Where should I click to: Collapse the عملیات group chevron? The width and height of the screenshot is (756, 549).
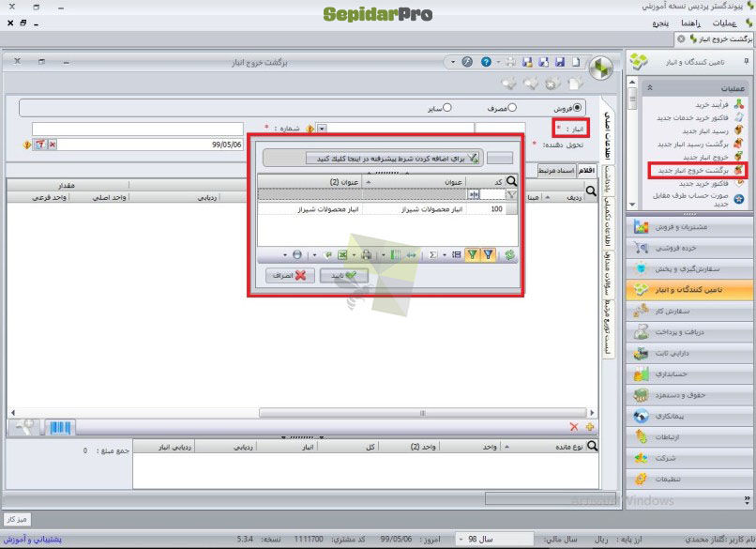[650, 88]
